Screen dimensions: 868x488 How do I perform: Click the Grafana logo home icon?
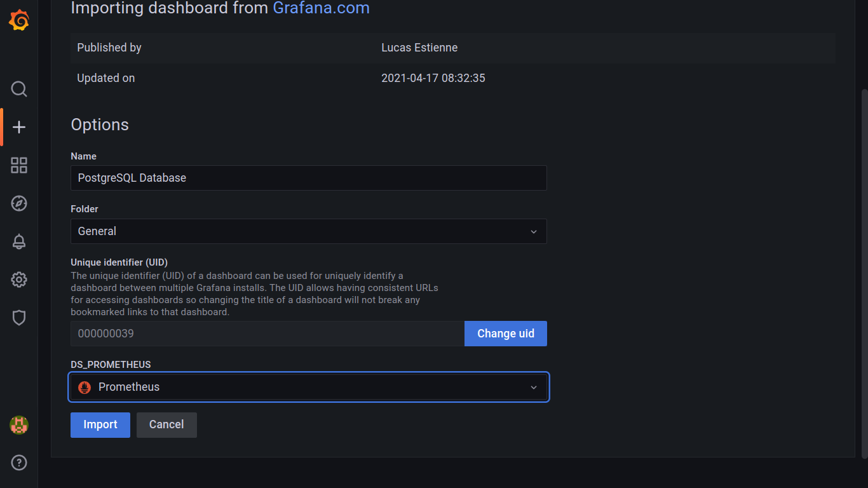coord(19,20)
